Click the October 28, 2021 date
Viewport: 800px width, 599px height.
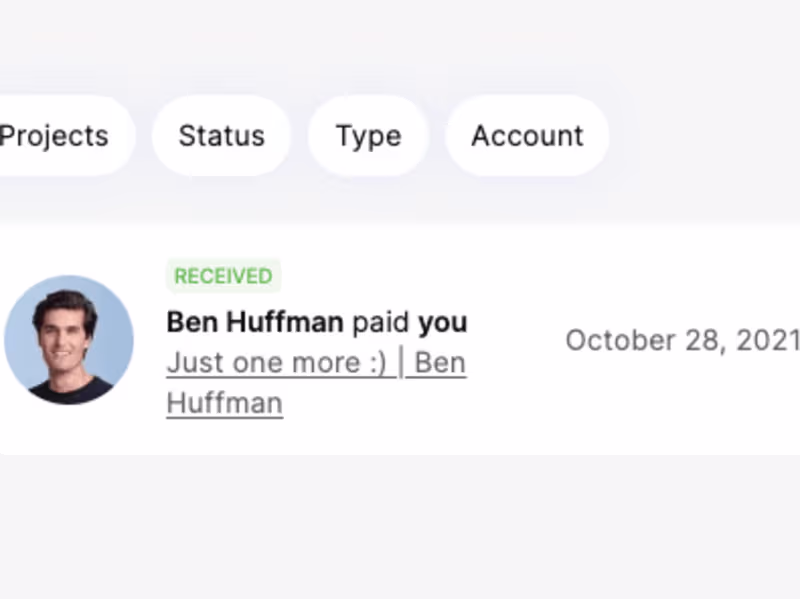click(x=682, y=340)
